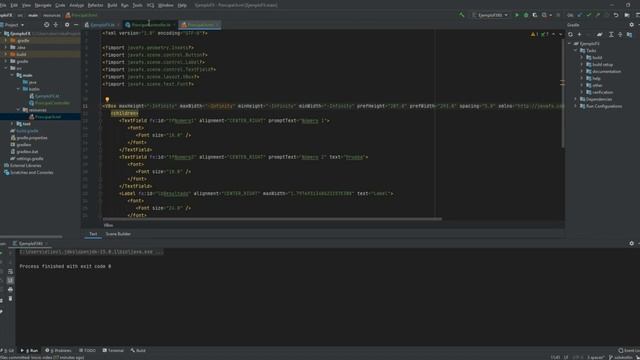Click the green Git commit checkmark icon

(589, 15)
